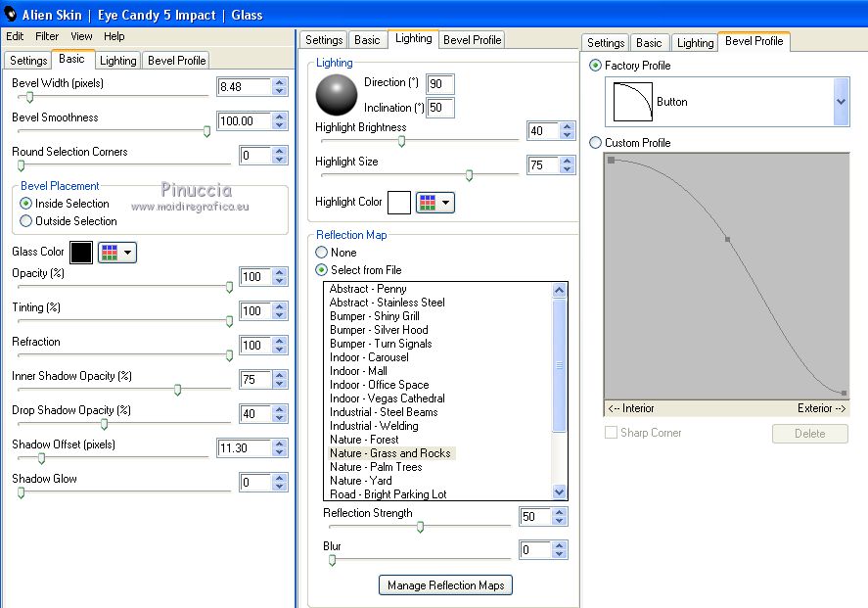Viewport: 868px width, 608px height.
Task: Toggle the Sharp Corner checkbox
Action: 612,433
